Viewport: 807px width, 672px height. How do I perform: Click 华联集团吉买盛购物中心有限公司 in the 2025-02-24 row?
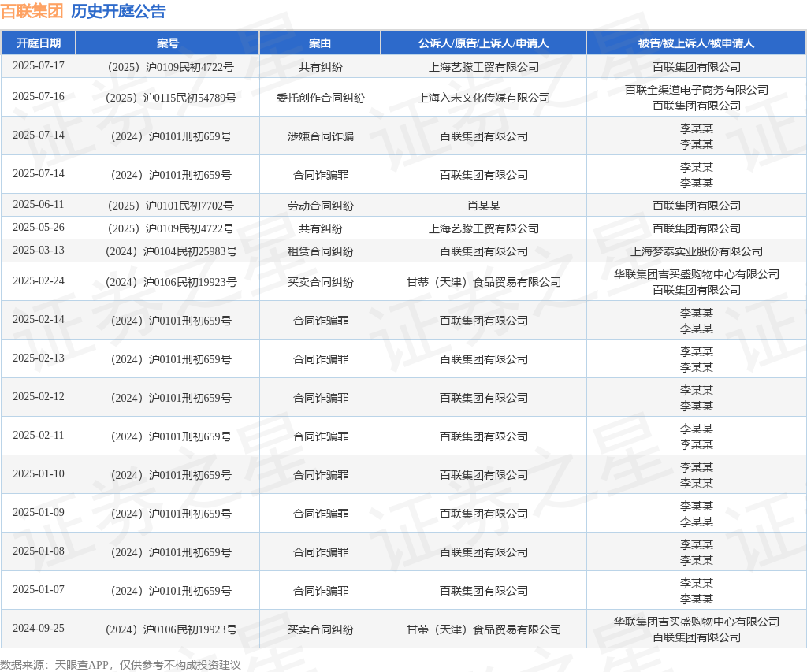[696, 273]
